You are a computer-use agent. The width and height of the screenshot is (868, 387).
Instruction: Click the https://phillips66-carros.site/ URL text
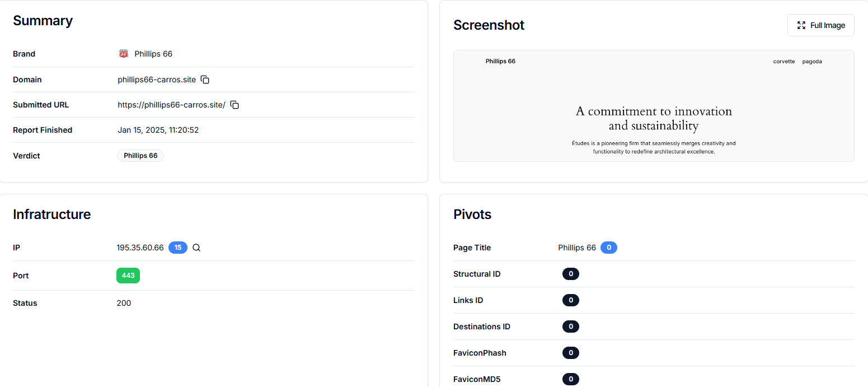click(x=171, y=105)
